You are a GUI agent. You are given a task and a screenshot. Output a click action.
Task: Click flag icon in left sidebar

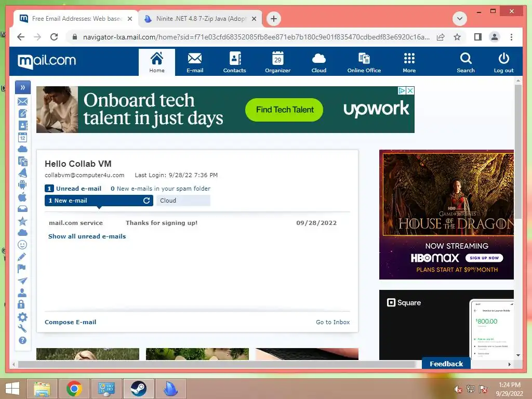click(22, 269)
